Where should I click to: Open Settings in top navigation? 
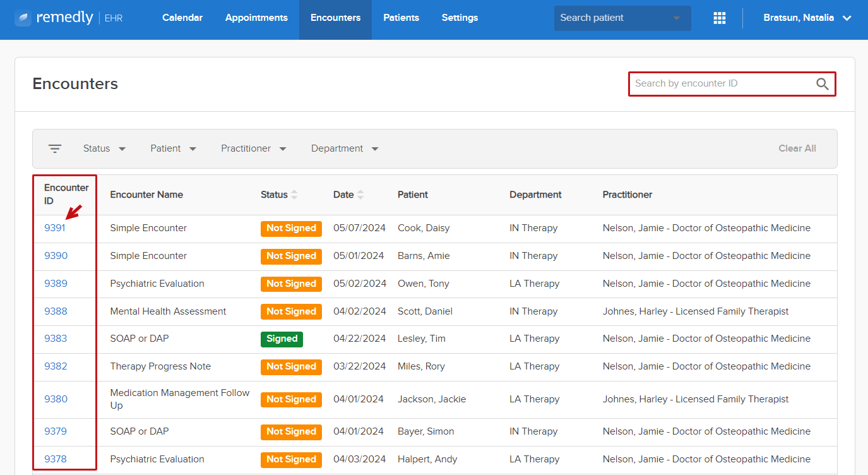[x=460, y=18]
